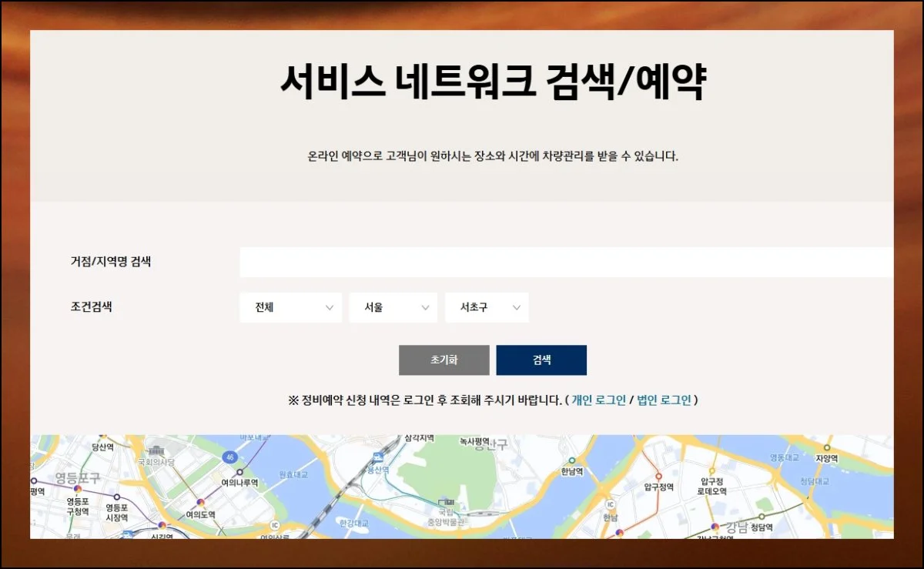The width and height of the screenshot is (924, 569).
Task: Click the dark blue 검색 button
Action: pos(541,360)
